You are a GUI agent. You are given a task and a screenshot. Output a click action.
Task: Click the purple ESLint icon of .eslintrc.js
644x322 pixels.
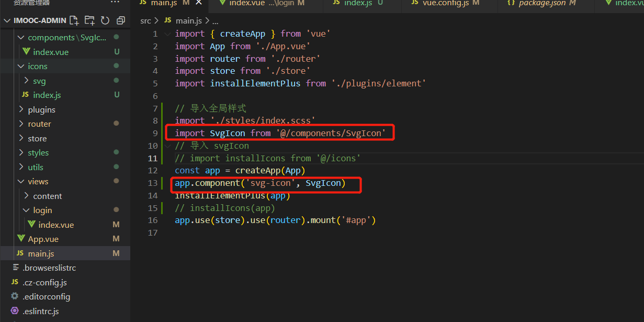15,311
